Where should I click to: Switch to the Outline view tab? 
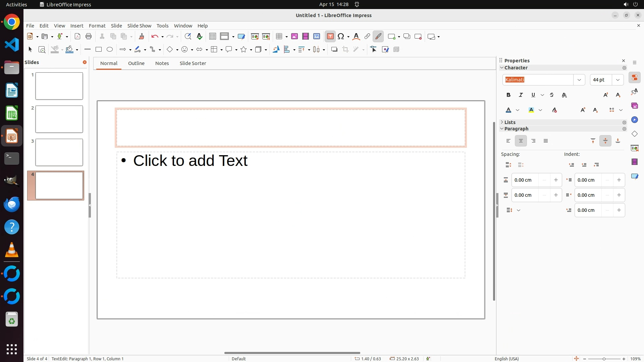click(136, 63)
